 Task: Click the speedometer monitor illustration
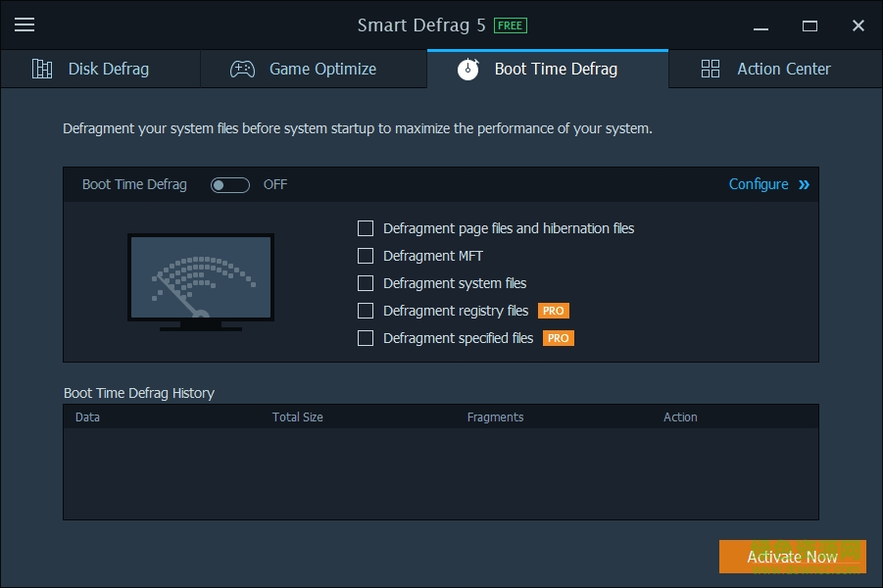point(201,279)
